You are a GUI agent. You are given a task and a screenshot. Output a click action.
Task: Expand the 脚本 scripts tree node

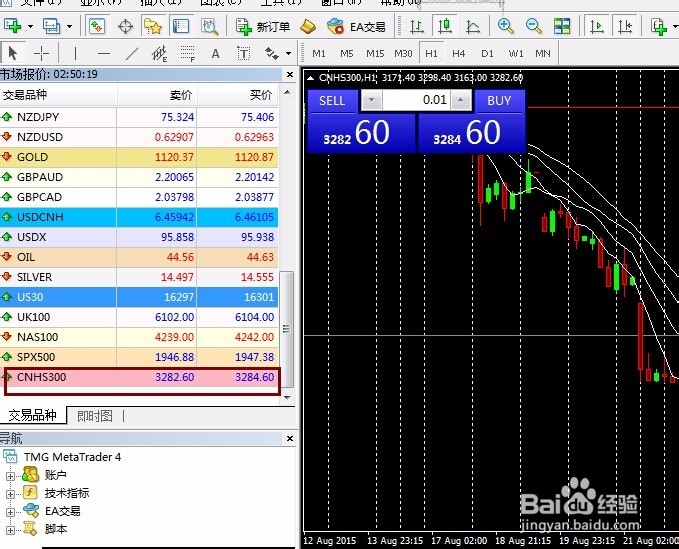tap(10, 530)
